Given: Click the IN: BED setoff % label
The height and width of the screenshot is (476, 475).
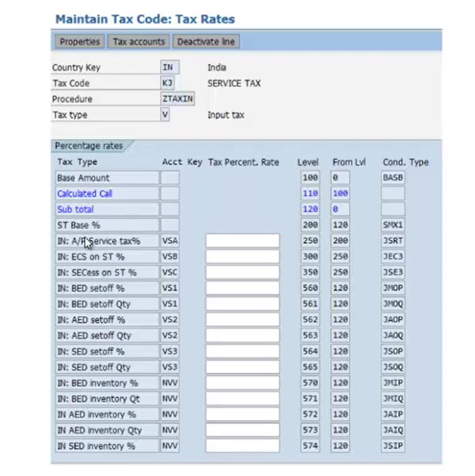Looking at the screenshot, I should 107,288.
